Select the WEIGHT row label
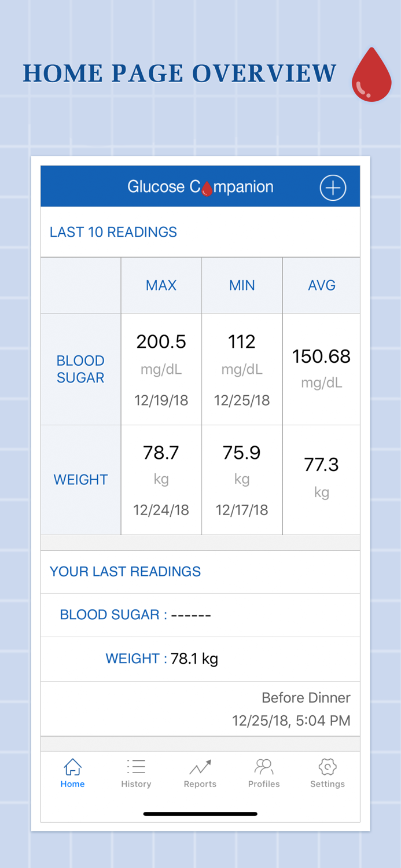401x868 pixels. point(80,480)
